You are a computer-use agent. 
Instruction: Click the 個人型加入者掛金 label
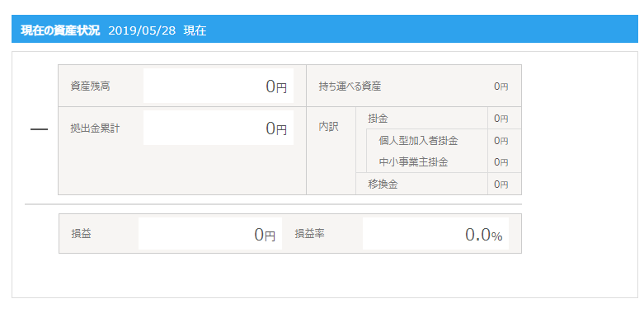point(418,141)
